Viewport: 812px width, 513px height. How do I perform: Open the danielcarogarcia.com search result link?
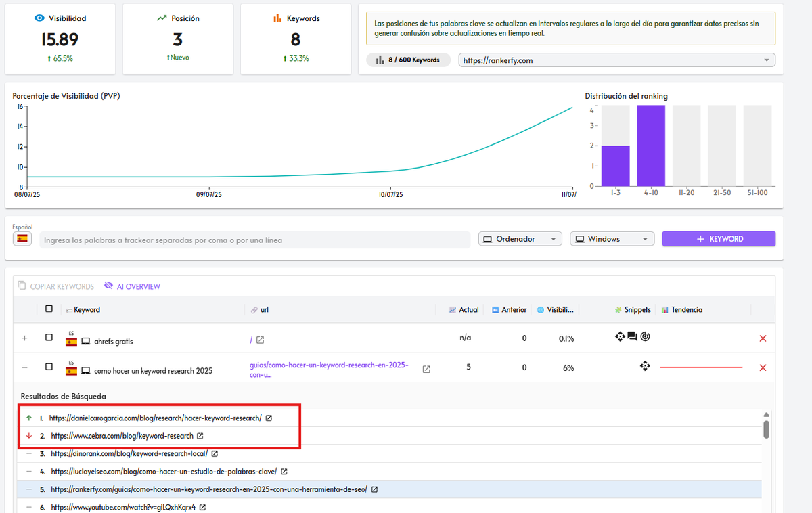coord(154,418)
